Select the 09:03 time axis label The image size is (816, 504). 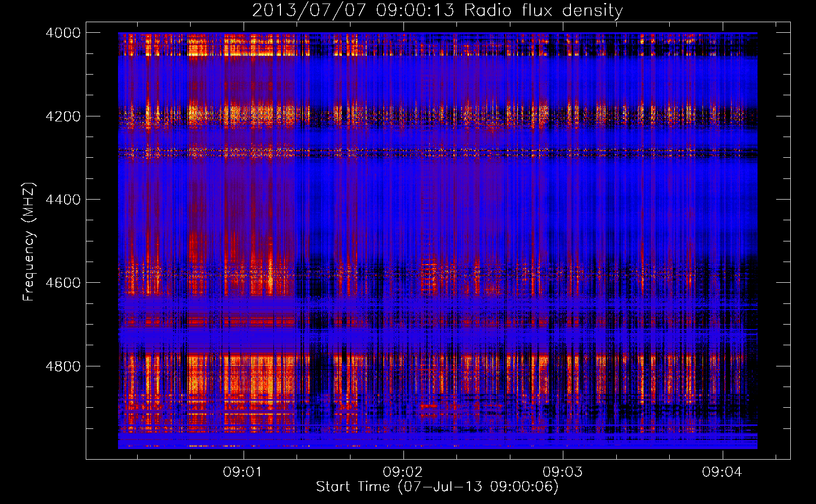click(563, 472)
